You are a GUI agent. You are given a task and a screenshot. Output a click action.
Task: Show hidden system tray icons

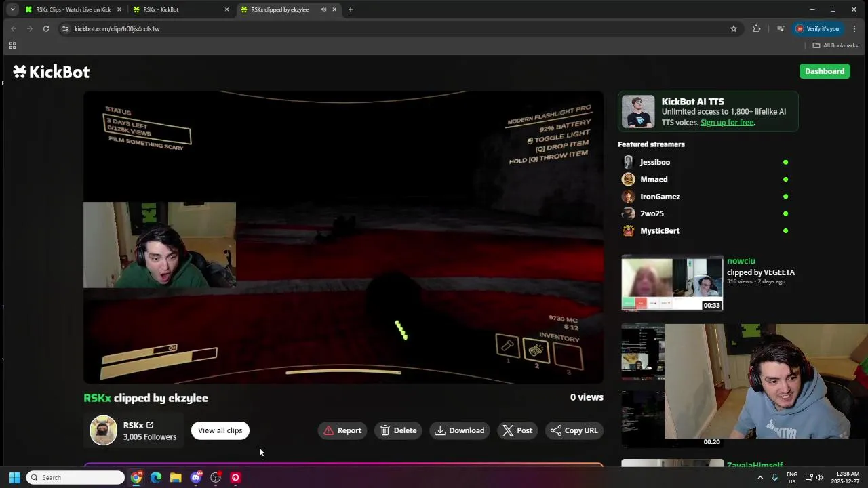760,478
